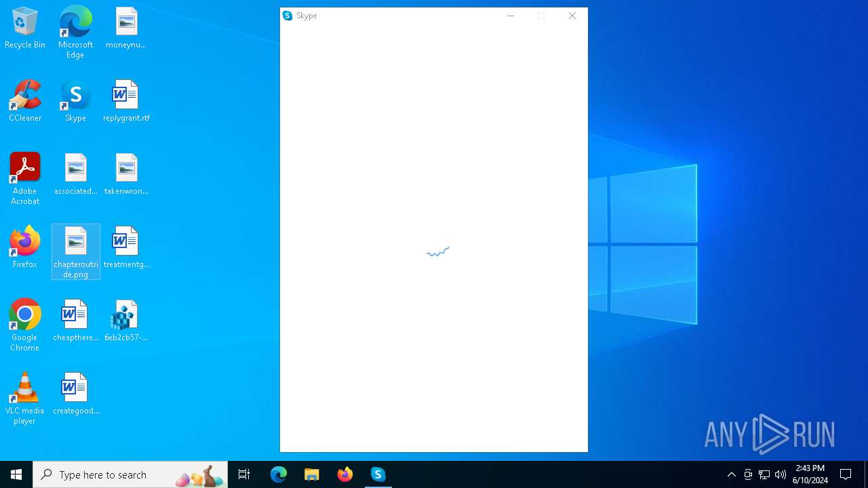Open the volume control tray icon
This screenshot has height=488, width=868.
point(781,474)
